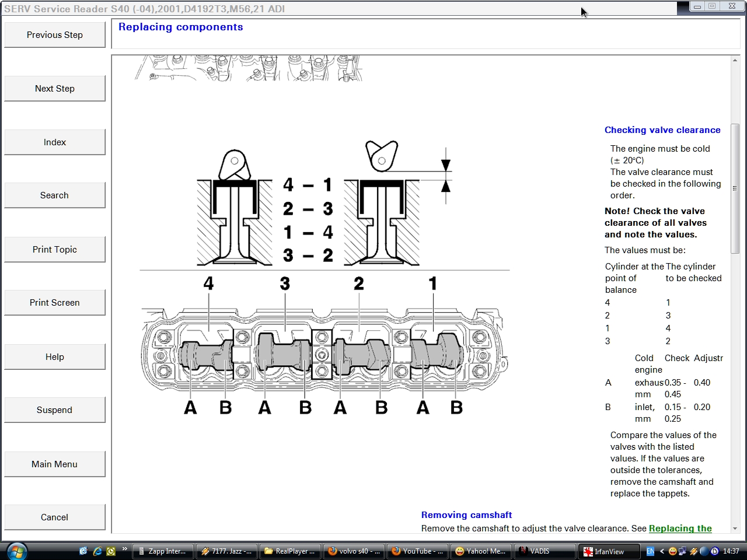Click the cylinder 4 label in diagram
This screenshot has width=747, height=560.
pyautogui.click(x=208, y=283)
